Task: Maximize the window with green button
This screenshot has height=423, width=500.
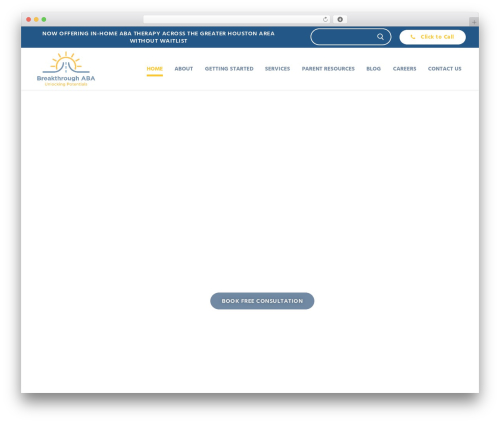Action: (44, 20)
